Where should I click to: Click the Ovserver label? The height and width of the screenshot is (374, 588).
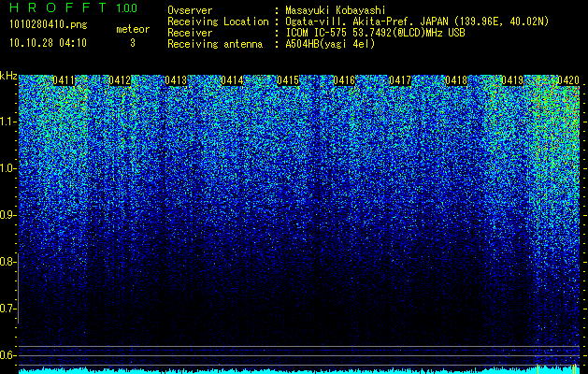click(190, 10)
